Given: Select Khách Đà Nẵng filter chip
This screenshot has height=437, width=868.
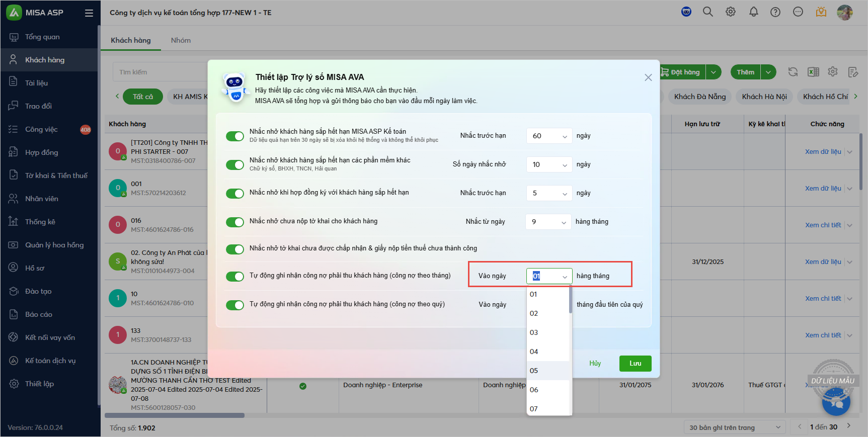Looking at the screenshot, I should [x=700, y=97].
